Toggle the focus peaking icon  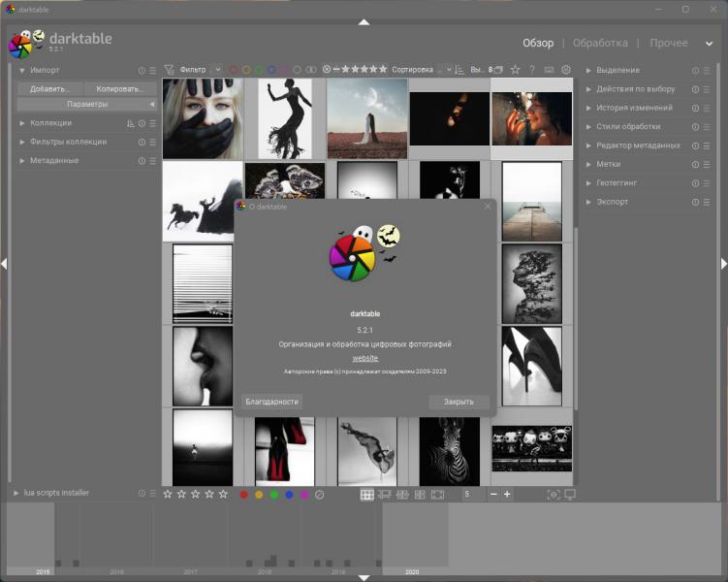tap(553, 495)
